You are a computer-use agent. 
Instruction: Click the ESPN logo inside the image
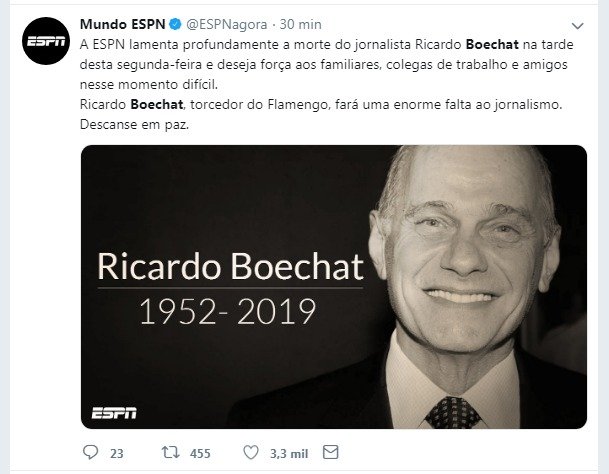click(114, 413)
